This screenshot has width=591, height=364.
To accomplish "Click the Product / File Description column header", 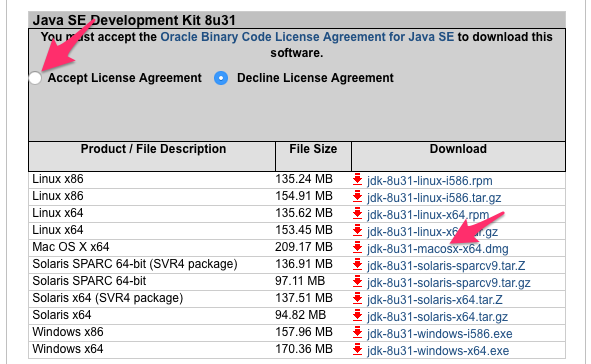I will pos(153,156).
